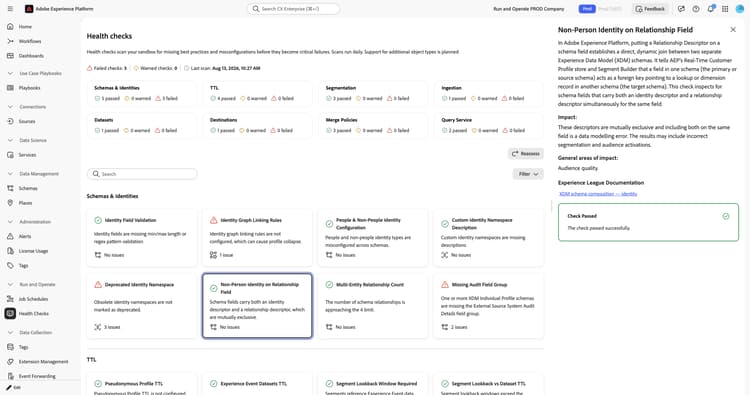The width and height of the screenshot is (750, 395).
Task: Open the Multi-Entity Relationship Count card
Action: pos(373,306)
